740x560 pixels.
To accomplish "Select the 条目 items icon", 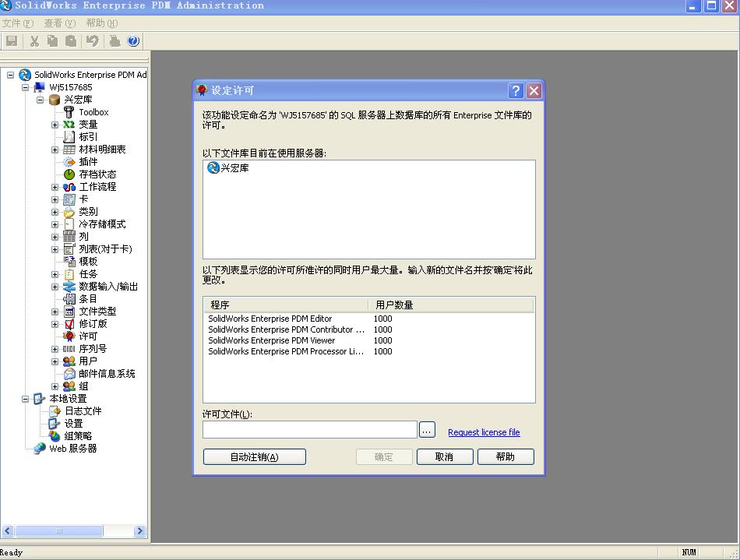I will click(69, 299).
